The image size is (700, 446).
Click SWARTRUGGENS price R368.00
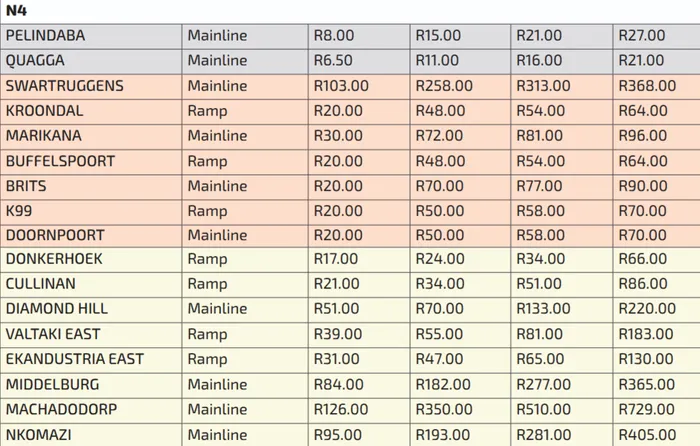pos(643,86)
